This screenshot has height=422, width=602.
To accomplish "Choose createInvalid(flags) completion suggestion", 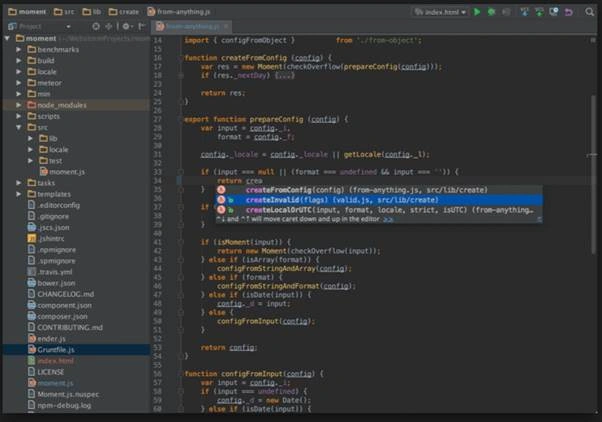I will (379, 200).
